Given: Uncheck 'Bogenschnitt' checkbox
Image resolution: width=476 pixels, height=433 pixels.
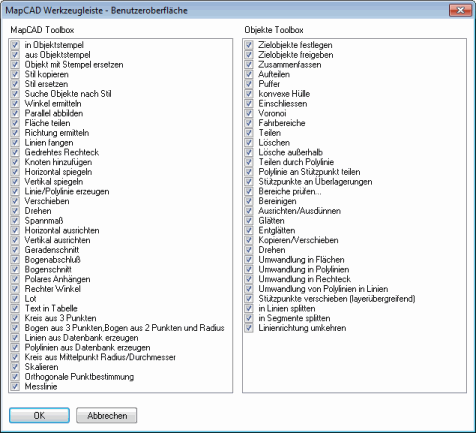Looking at the screenshot, I should pyautogui.click(x=15, y=269).
